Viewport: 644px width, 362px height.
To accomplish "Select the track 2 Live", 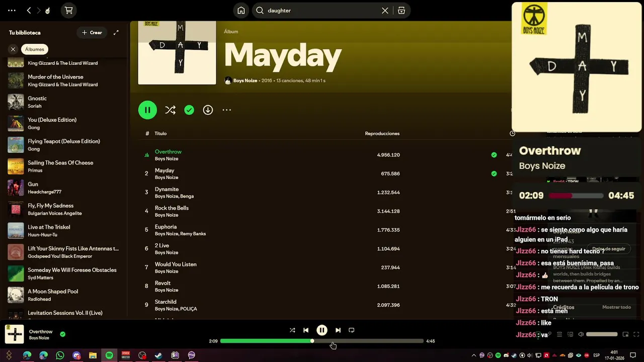I will click(x=162, y=246).
